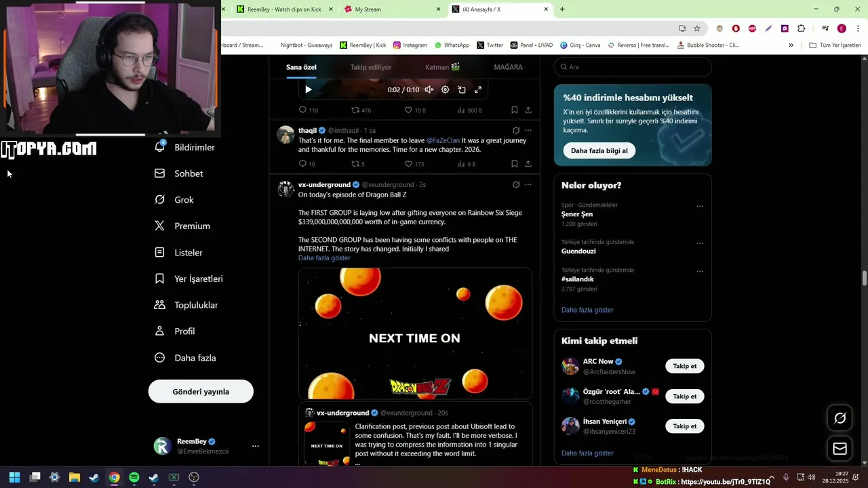868x488 pixels.
Task: View analytics of thaqil's post (9 B)
Action: (x=467, y=164)
